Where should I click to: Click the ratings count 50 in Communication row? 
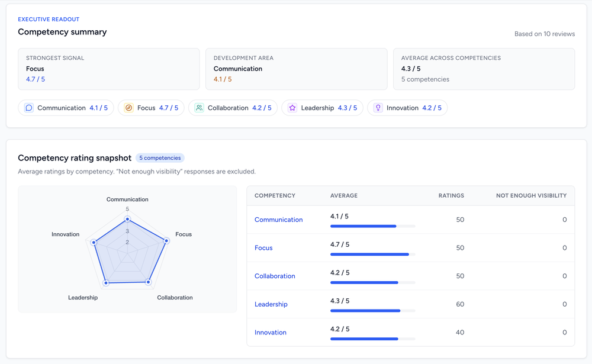[x=460, y=220]
